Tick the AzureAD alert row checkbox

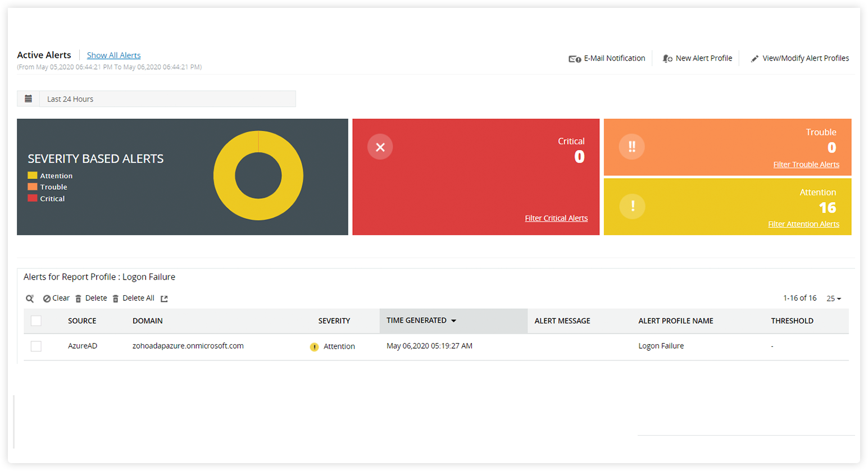pos(36,346)
